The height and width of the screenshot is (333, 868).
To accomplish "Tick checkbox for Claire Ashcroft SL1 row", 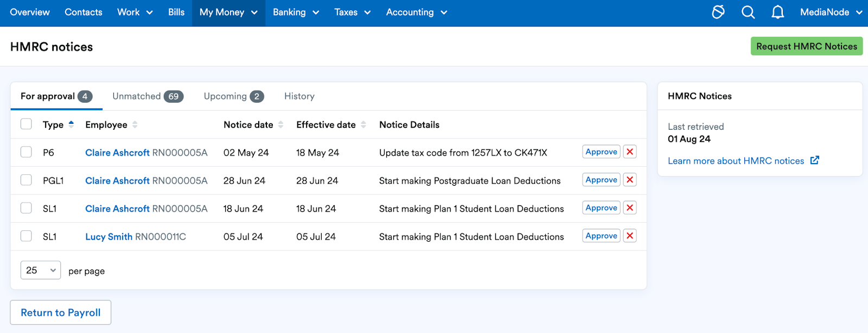I will (x=26, y=208).
